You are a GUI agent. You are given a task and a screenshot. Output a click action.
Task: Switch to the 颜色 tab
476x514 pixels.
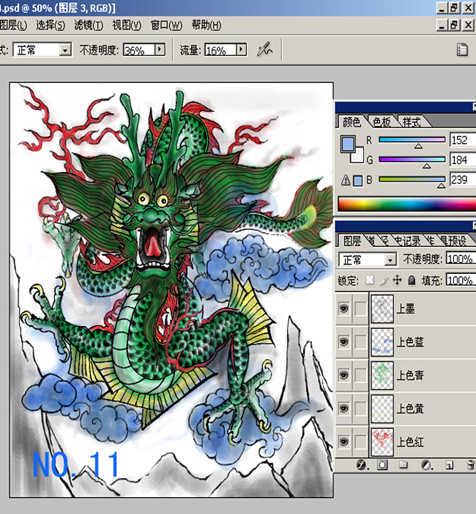(352, 122)
